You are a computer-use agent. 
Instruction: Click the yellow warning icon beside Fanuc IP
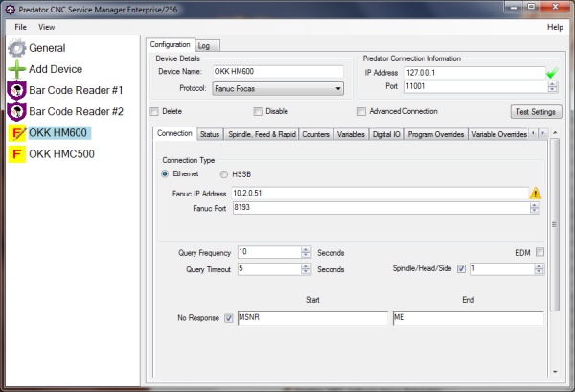point(537,193)
